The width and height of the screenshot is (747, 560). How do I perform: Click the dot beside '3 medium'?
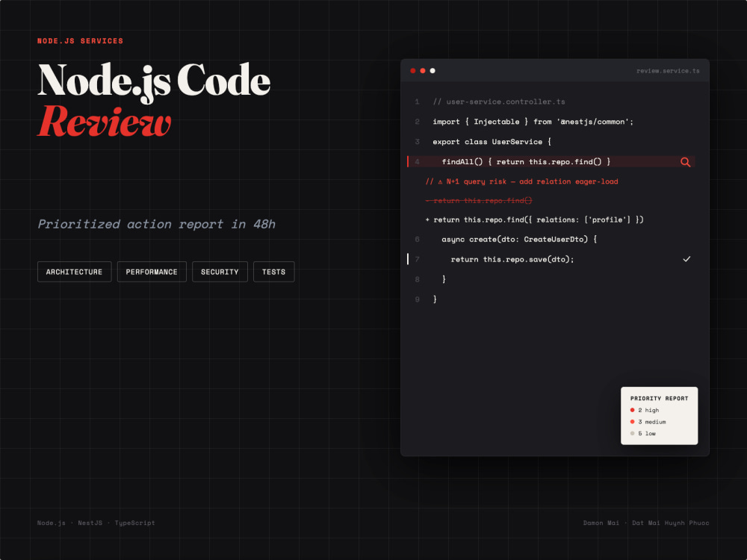click(x=632, y=421)
